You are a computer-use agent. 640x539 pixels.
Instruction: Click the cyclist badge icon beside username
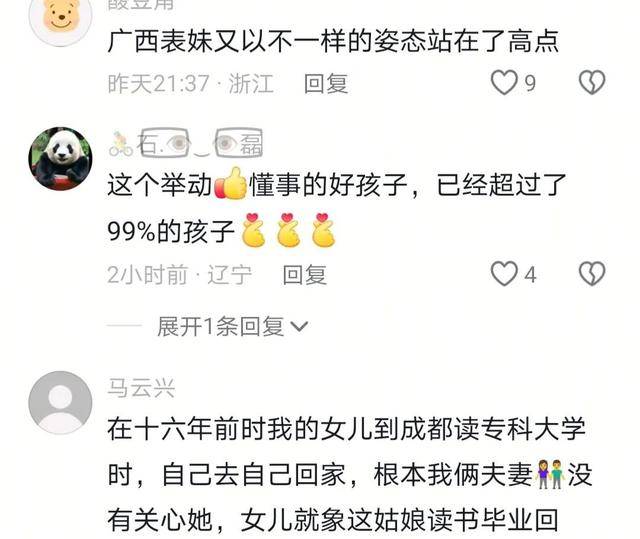pyautogui.click(x=121, y=144)
